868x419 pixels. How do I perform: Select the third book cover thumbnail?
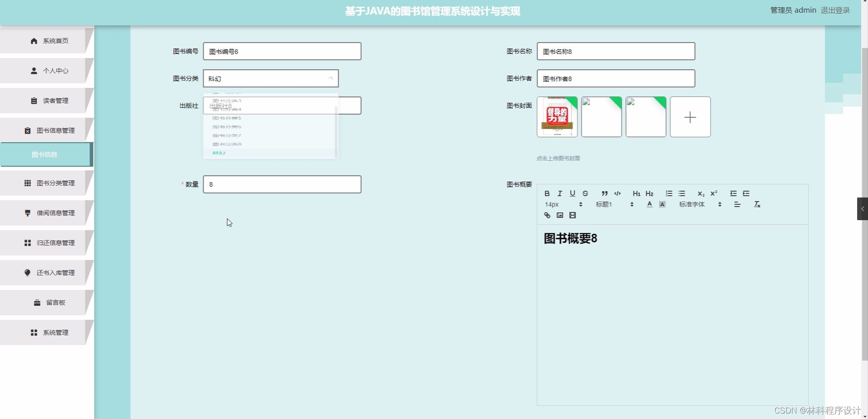tap(646, 117)
